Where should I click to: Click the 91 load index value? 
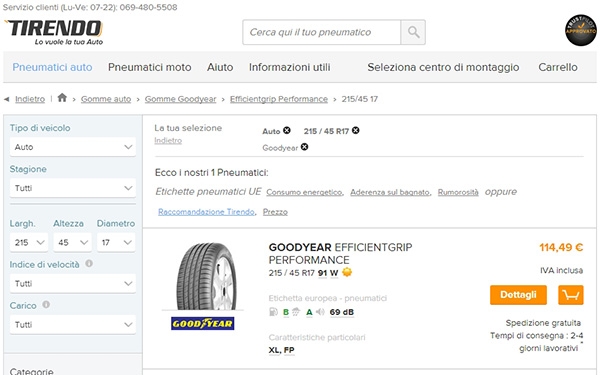[x=322, y=273]
